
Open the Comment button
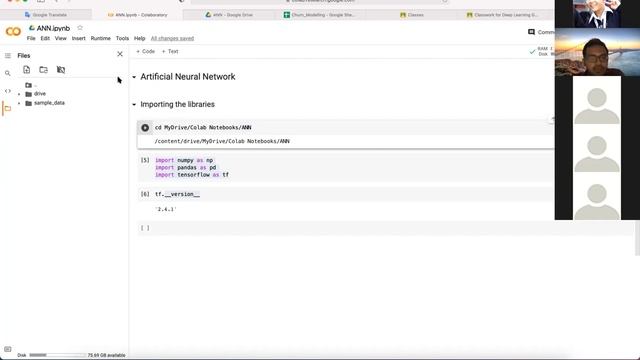point(541,32)
